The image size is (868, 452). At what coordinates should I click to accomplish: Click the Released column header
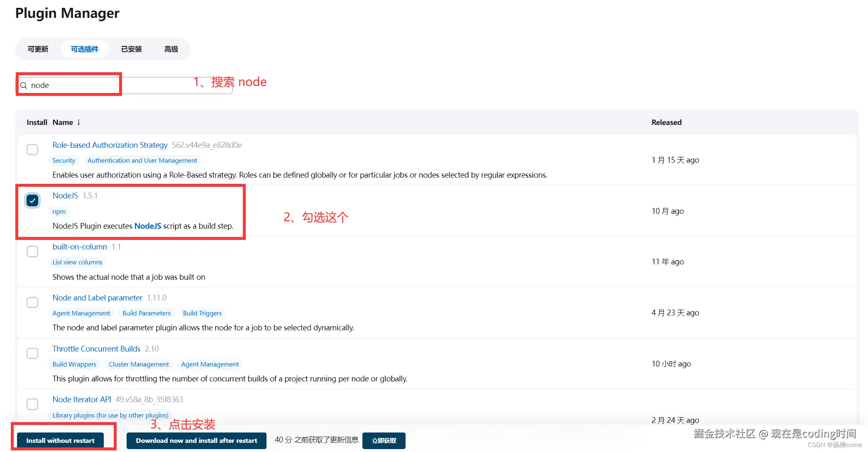pyautogui.click(x=666, y=122)
